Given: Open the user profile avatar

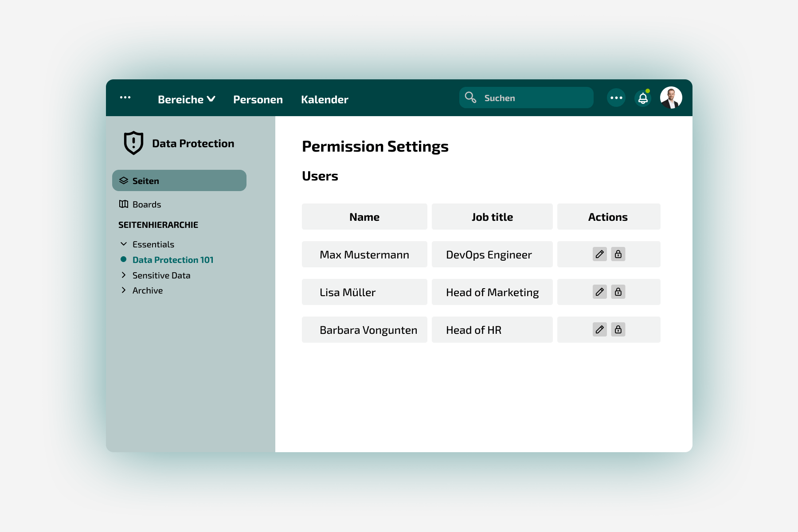Looking at the screenshot, I should [x=671, y=98].
